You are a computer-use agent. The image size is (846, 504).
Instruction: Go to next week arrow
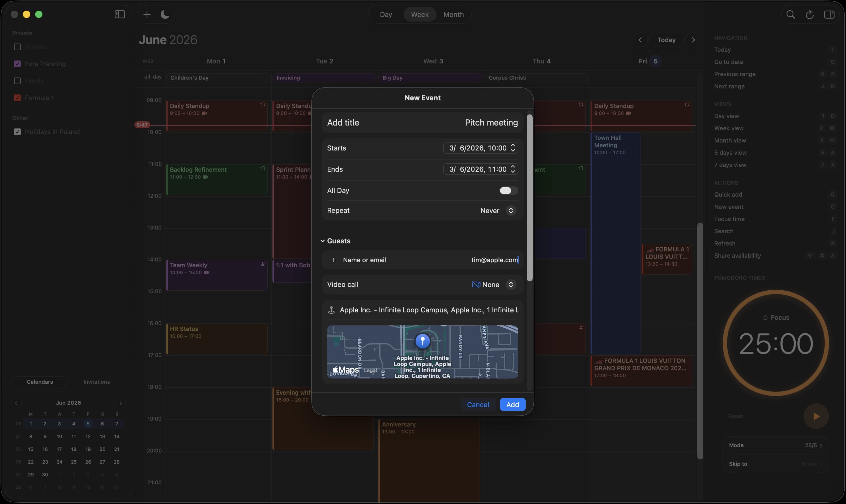point(693,40)
